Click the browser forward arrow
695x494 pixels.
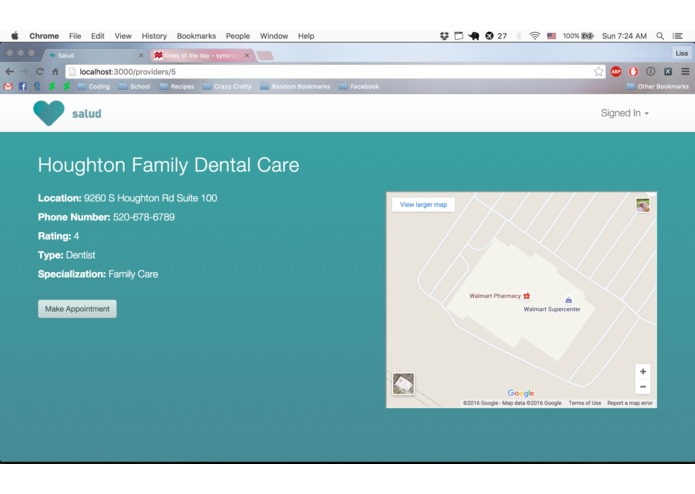point(24,71)
